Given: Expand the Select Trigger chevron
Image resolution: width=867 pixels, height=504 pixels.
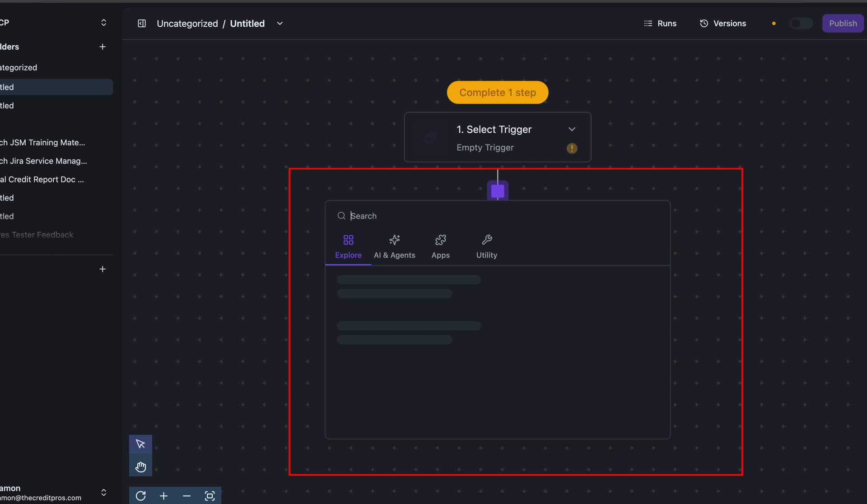Looking at the screenshot, I should 572,129.
